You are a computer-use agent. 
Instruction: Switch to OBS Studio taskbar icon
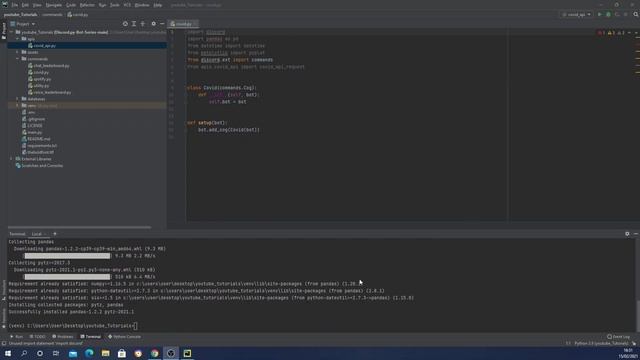click(x=171, y=353)
